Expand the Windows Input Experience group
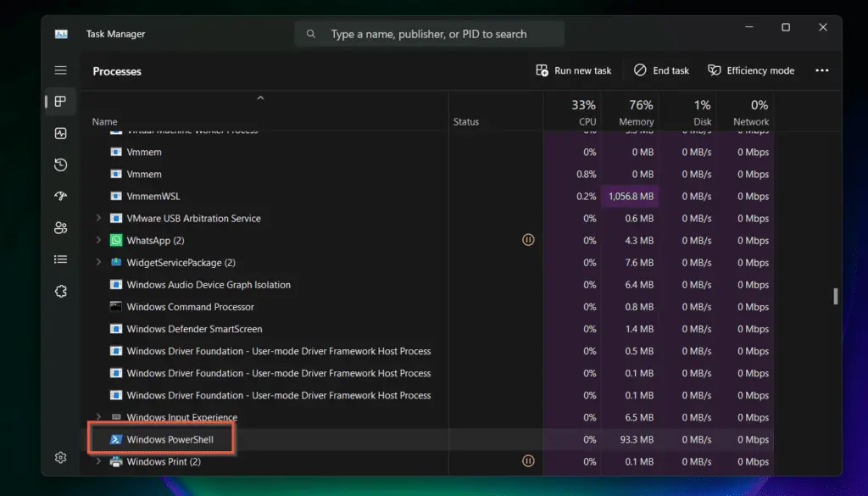 [x=98, y=416]
